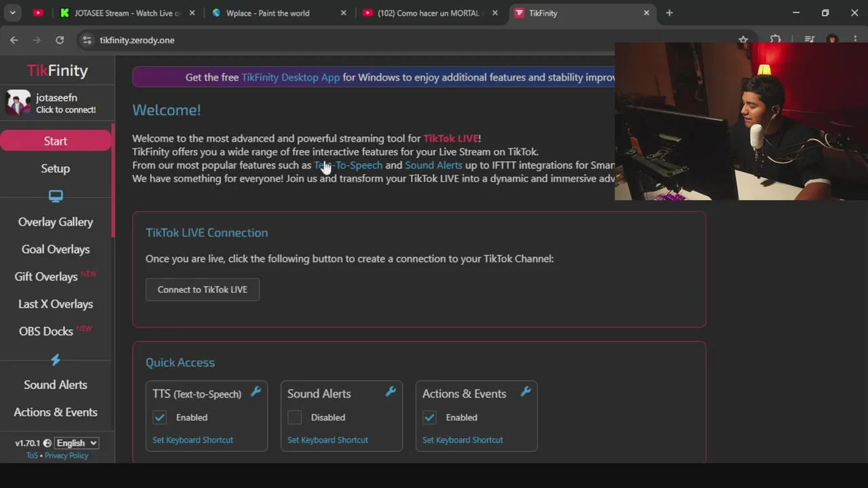The image size is (868, 488).
Task: Close the TikFinity tab
Action: (646, 13)
